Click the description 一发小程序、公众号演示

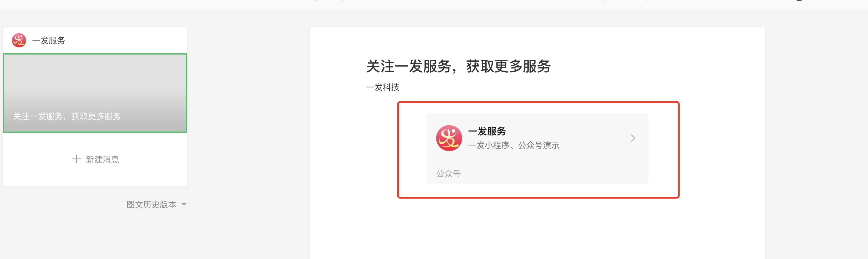pos(514,145)
